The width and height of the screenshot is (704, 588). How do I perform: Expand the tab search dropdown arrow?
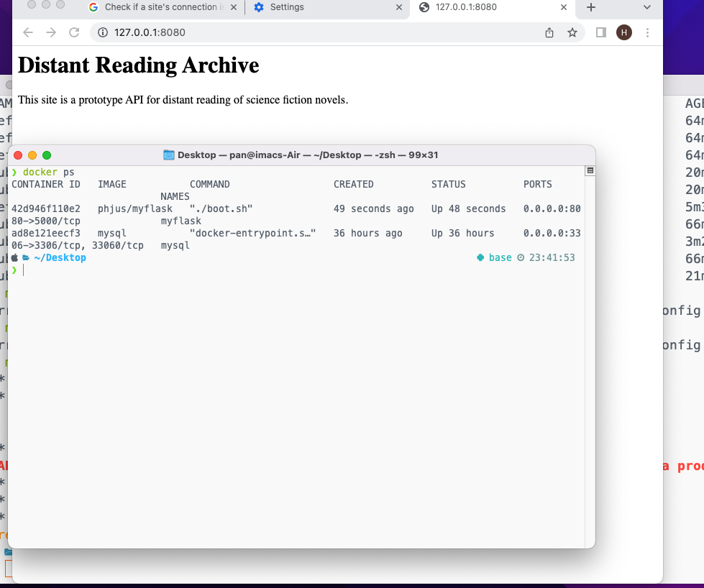click(647, 7)
